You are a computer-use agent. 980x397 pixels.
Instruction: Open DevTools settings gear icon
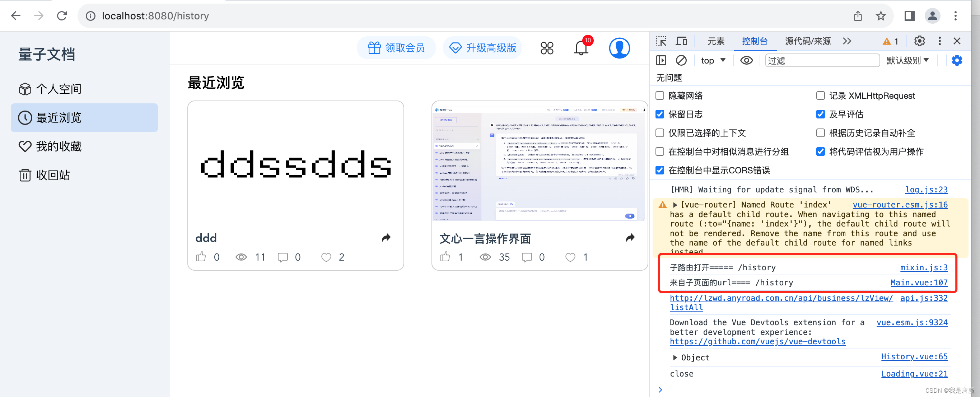[919, 41]
